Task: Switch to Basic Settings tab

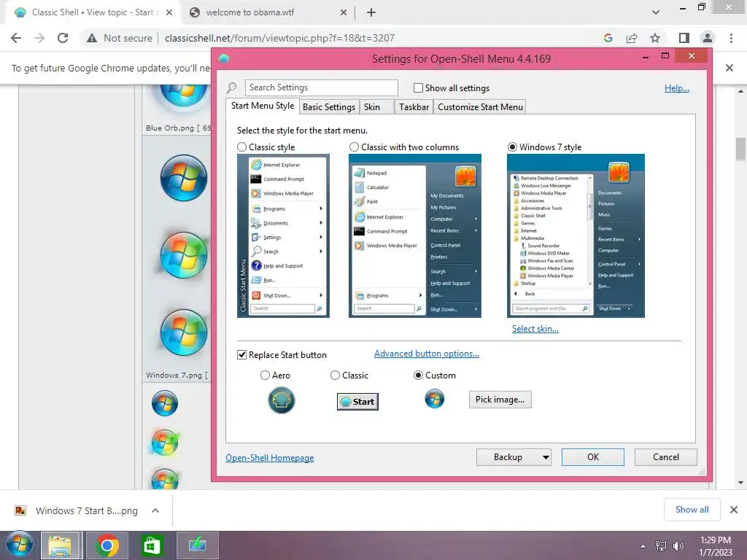Action: (329, 107)
